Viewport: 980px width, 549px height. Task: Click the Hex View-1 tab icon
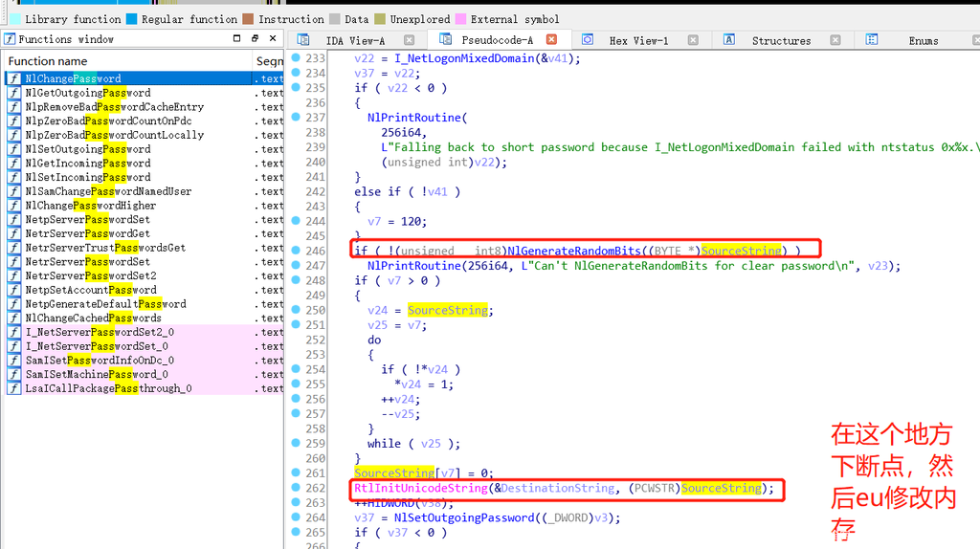tap(588, 40)
